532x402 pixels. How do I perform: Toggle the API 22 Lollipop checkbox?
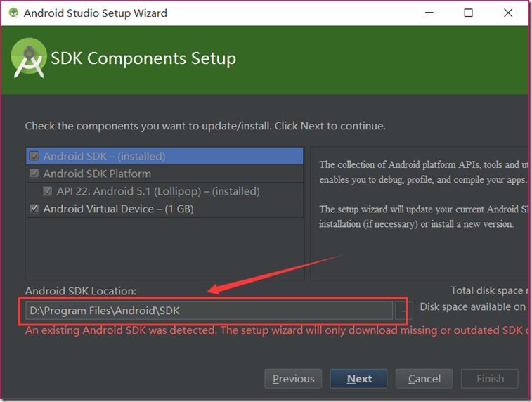(x=48, y=191)
